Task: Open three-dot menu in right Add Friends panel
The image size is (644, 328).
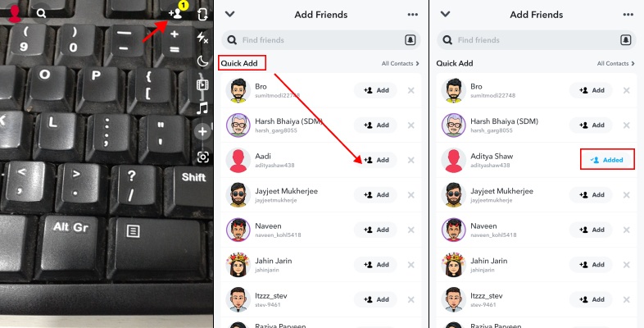Action: [628, 15]
